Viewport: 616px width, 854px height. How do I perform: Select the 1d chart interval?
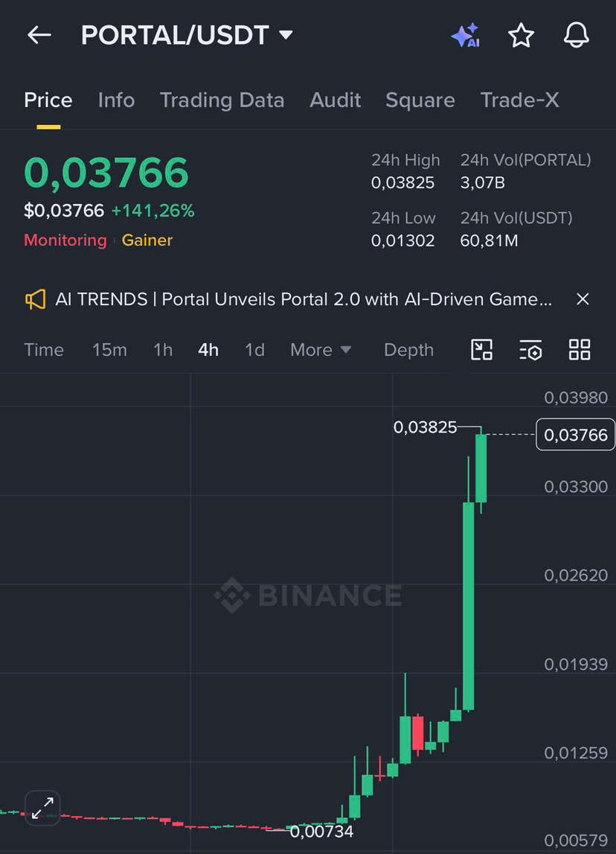pos(254,350)
